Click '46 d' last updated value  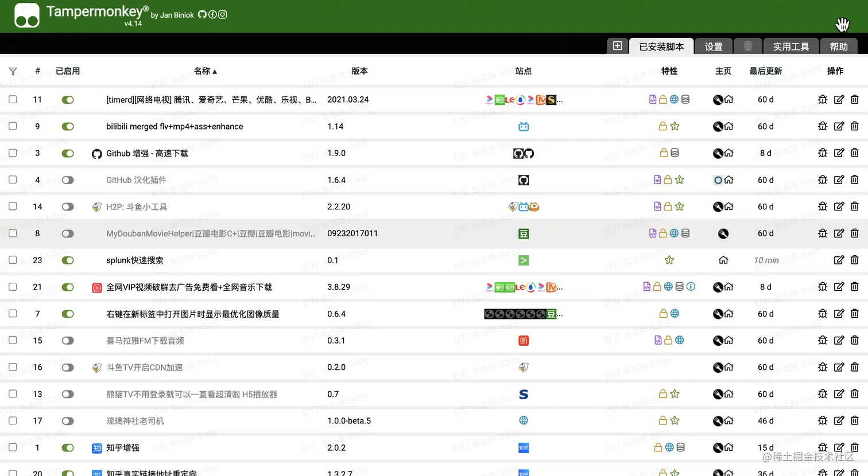(x=766, y=421)
